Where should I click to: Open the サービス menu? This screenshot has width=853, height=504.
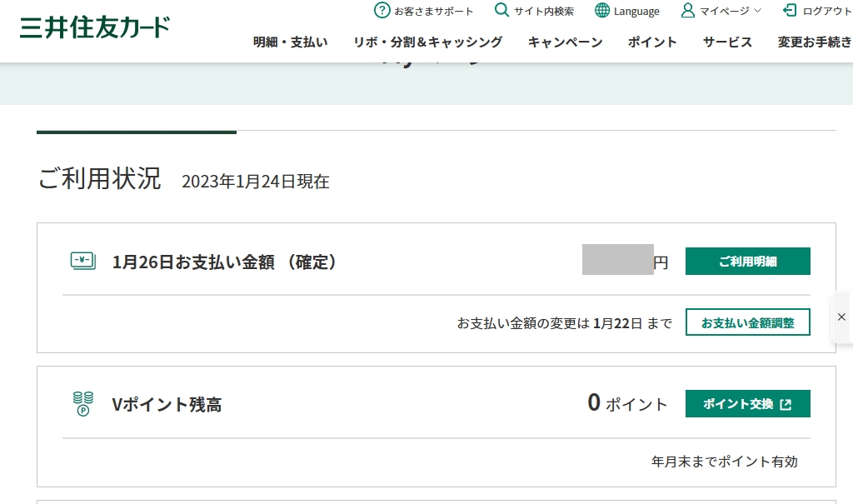click(727, 42)
